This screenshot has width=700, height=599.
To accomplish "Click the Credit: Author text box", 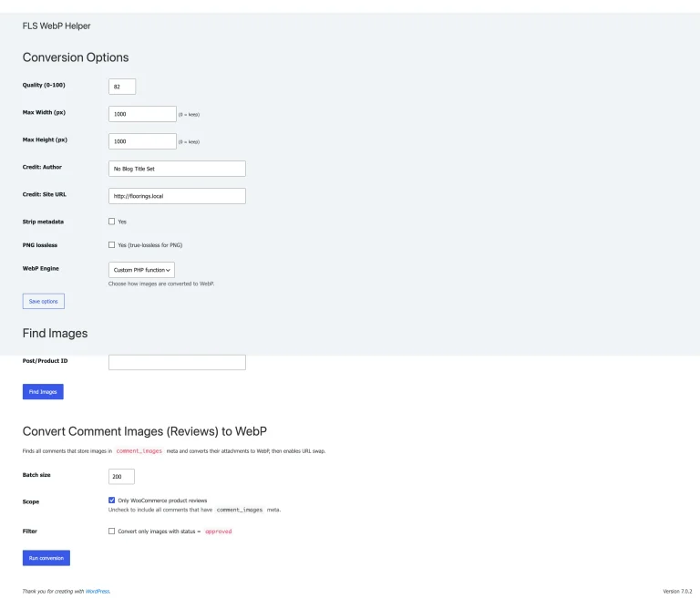I will click(x=177, y=169).
